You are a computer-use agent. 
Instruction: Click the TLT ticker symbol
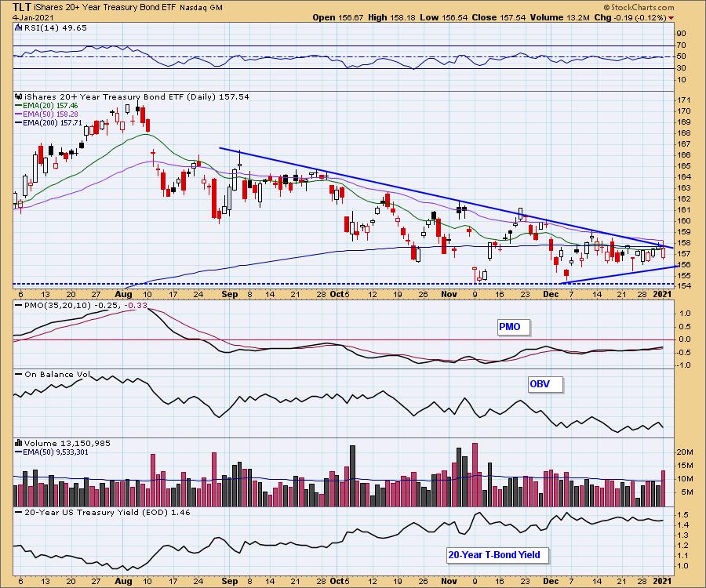(x=22, y=7)
